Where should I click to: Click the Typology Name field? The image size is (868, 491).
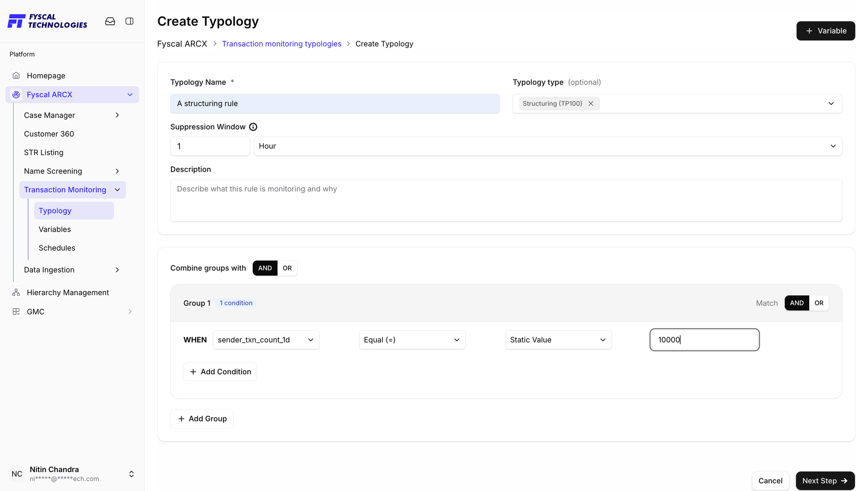335,104
